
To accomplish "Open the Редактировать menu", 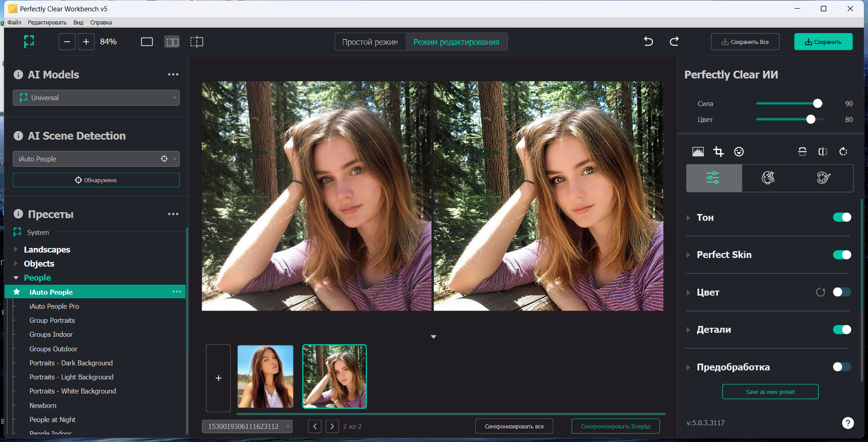I will click(47, 22).
